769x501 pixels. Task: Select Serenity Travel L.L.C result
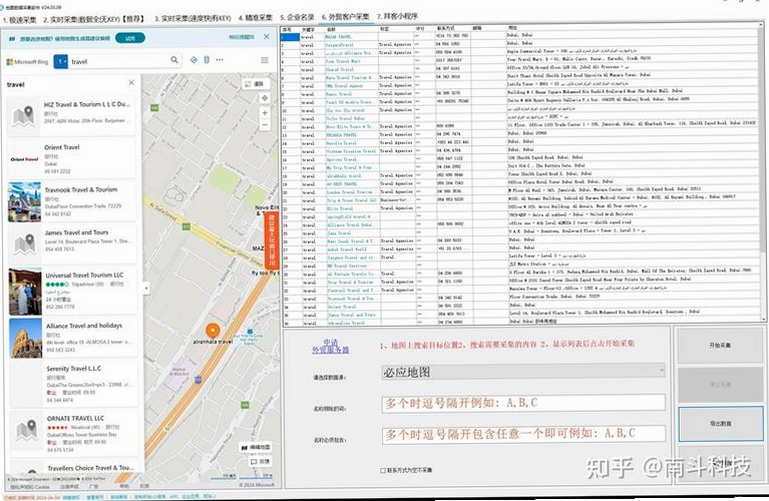(73, 384)
